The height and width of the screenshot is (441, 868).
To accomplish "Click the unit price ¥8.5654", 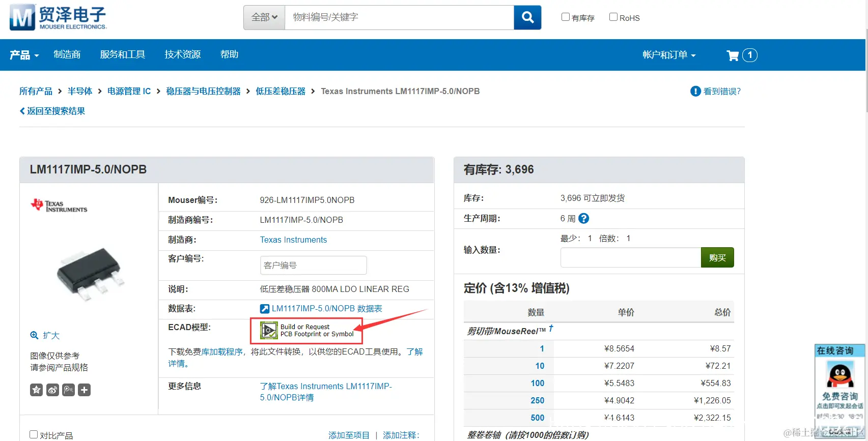I will [x=619, y=348].
